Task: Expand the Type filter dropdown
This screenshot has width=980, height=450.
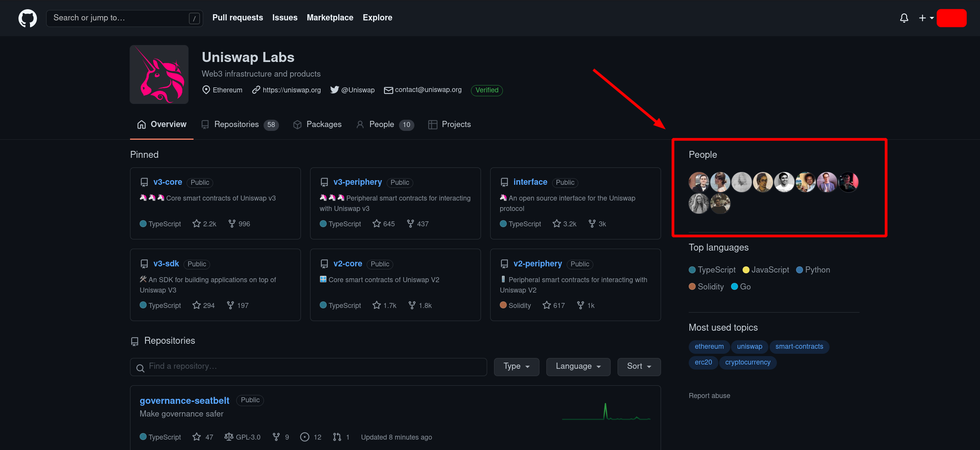Action: [x=516, y=366]
